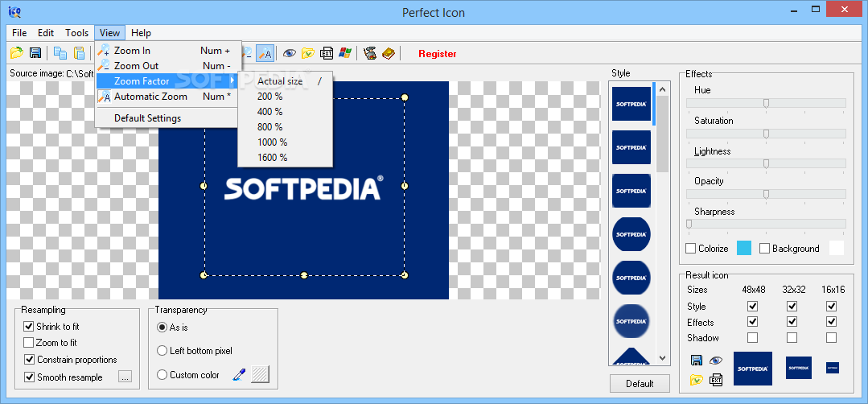Enable Zoom to fit checkbox
Screen dimensions: 868x404
[x=29, y=343]
